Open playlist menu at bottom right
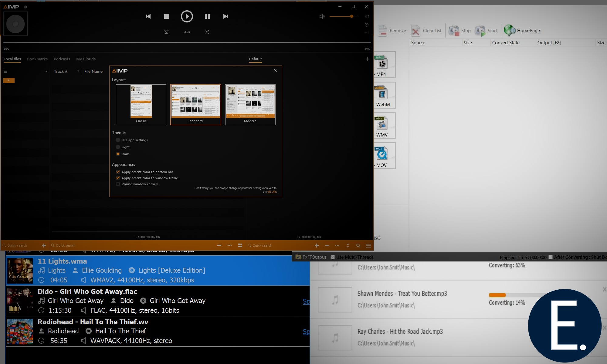 [368, 245]
